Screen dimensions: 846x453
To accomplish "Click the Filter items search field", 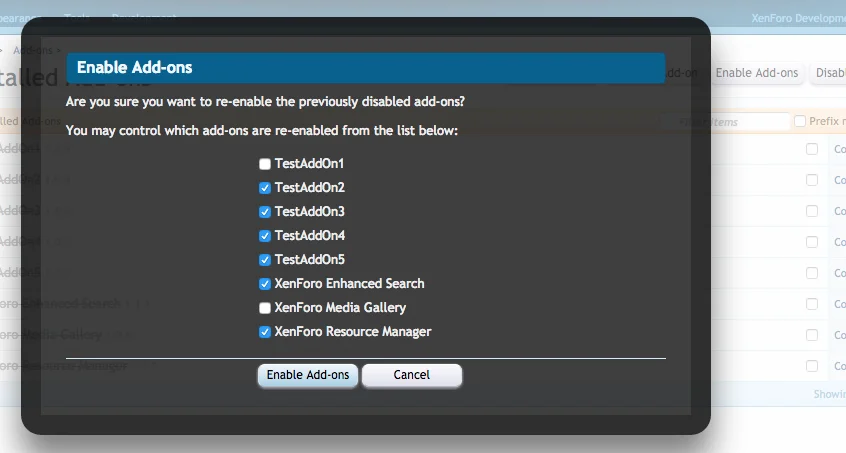I will (x=742, y=122).
